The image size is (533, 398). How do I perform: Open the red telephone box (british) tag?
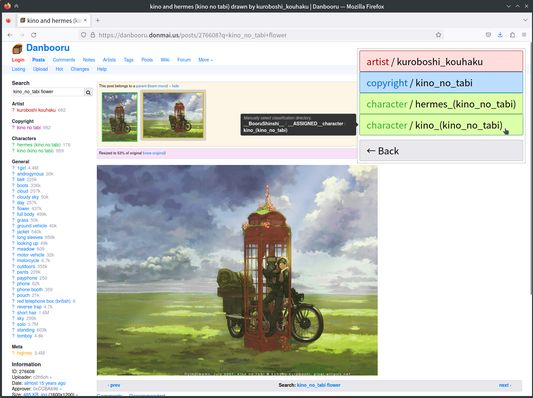44,301
